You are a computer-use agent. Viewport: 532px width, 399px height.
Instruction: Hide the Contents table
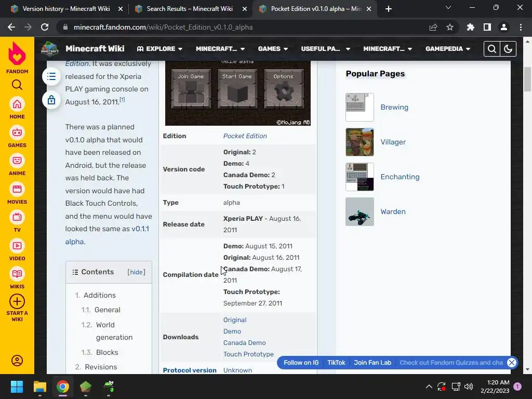[137, 272]
